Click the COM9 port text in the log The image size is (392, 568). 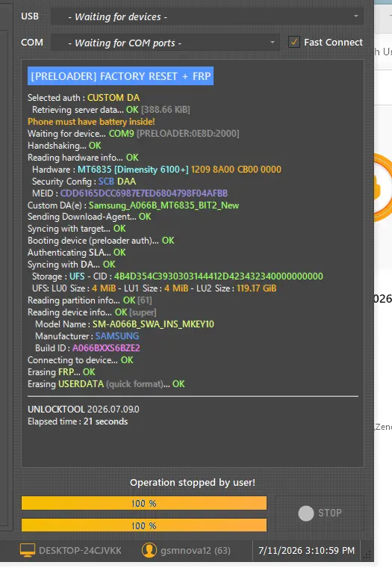pyautogui.click(x=122, y=134)
